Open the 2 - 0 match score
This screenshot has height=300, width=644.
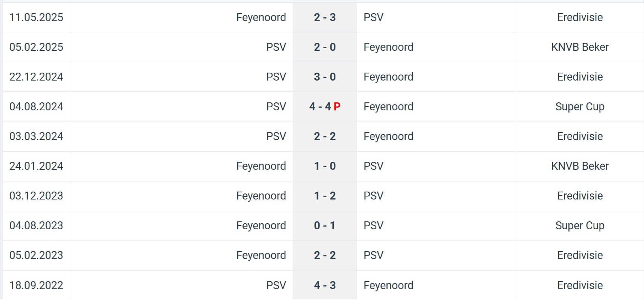(x=325, y=47)
